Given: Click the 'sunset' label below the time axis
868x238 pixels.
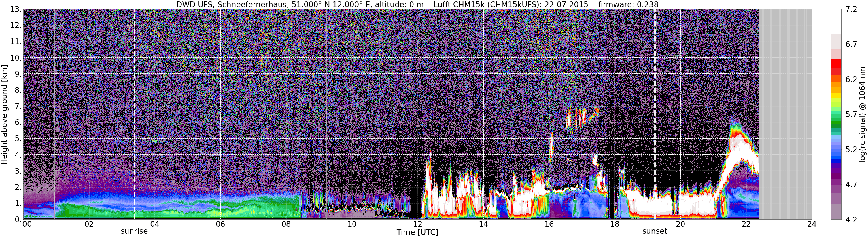Looking at the screenshot, I should [655, 231].
